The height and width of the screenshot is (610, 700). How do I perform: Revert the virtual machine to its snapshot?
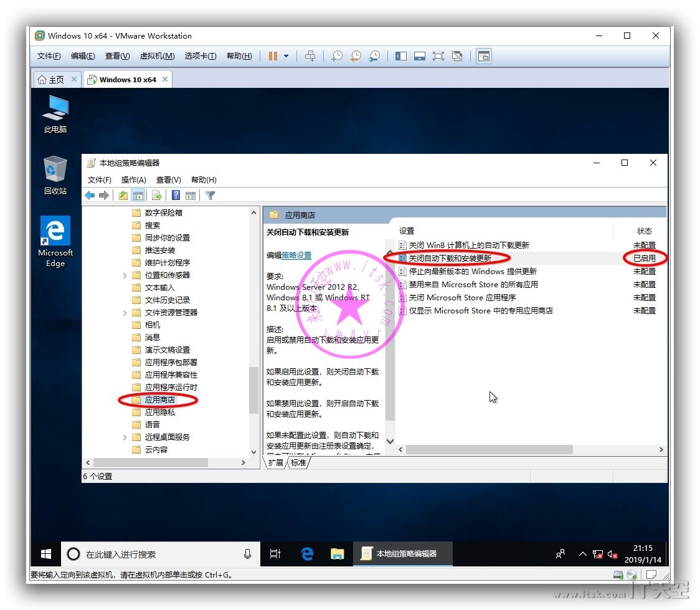click(356, 56)
